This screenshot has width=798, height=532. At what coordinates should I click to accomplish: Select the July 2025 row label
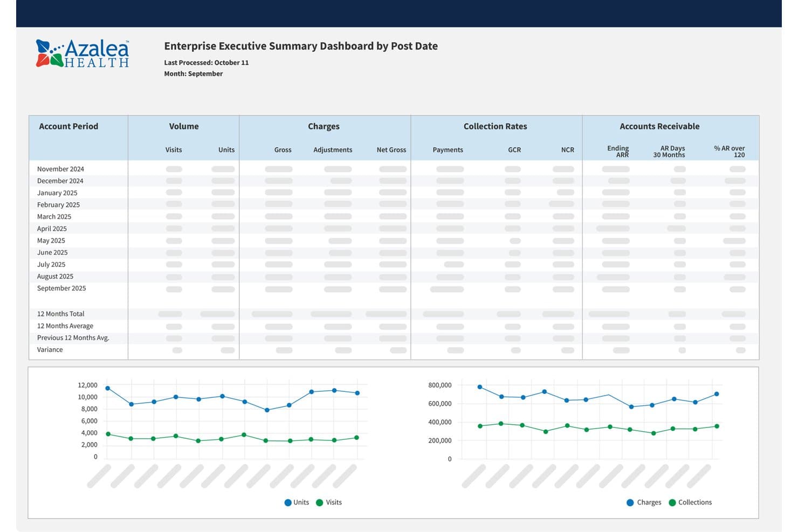click(51, 264)
